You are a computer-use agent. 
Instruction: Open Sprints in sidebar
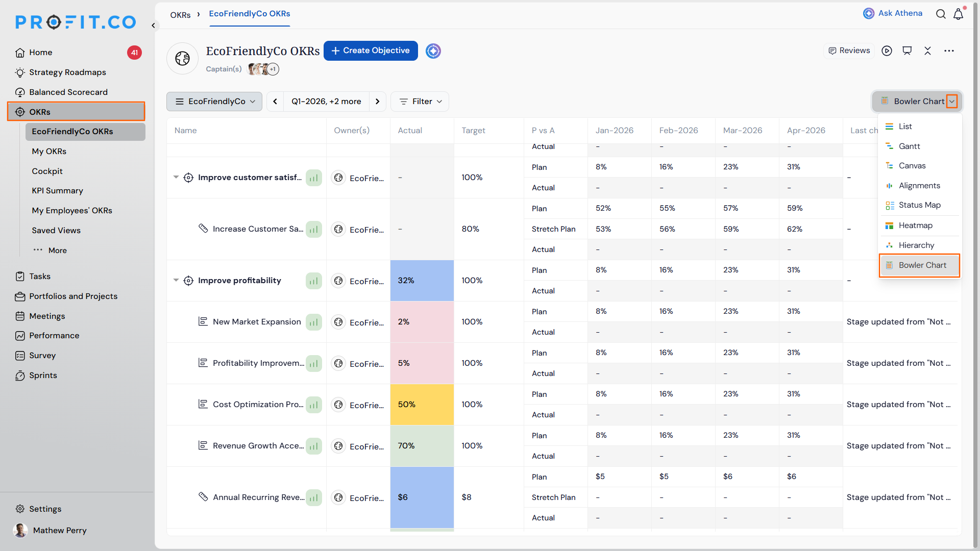pos(43,375)
